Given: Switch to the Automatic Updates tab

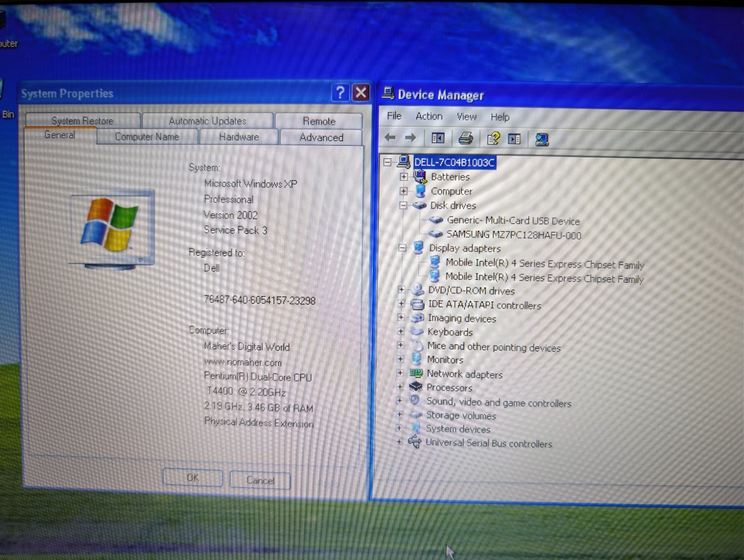Looking at the screenshot, I should 207,121.
